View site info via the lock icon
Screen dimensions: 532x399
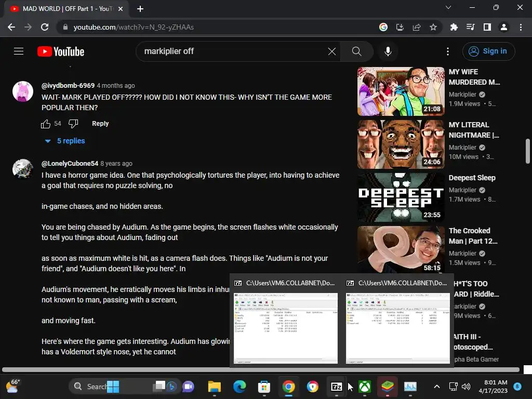65,27
